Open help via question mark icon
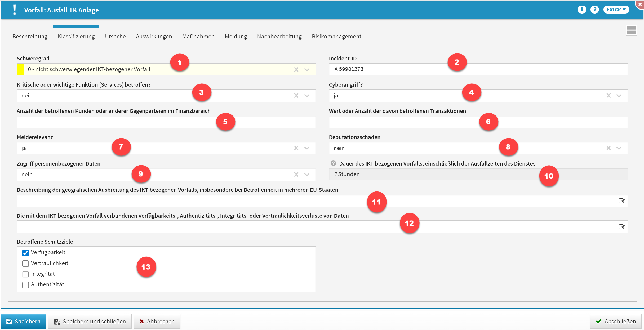 pos(595,10)
